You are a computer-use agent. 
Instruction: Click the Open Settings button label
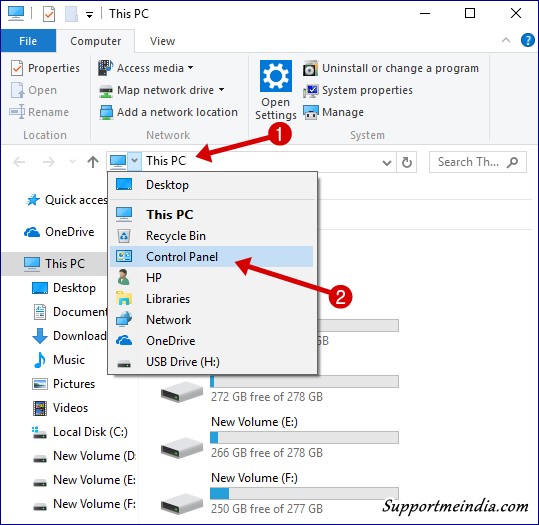point(276,108)
